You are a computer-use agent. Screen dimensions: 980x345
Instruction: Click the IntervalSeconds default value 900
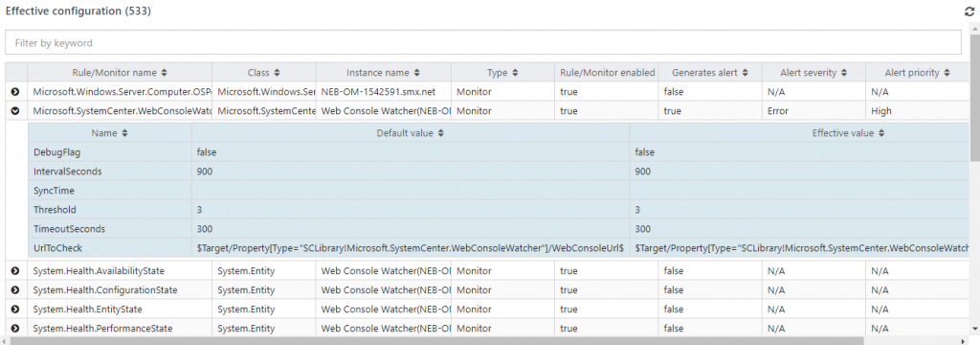click(x=205, y=172)
